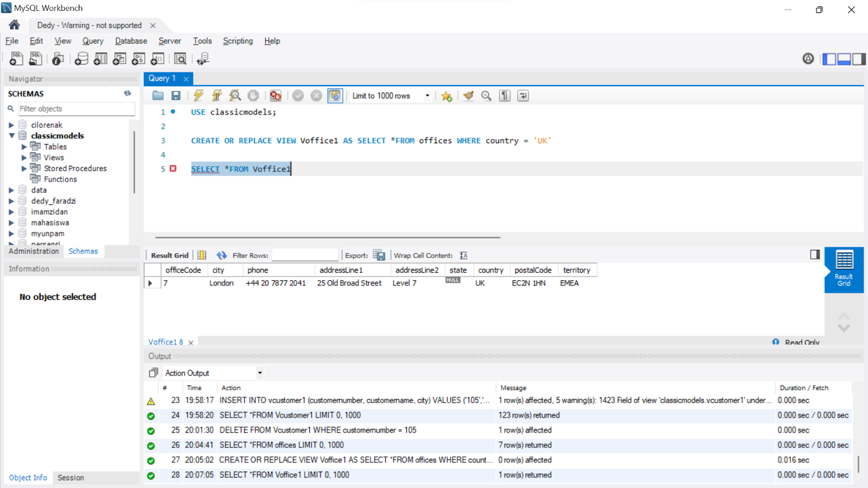Close the Voffice1 8 result tab
The image size is (868, 488).
pyautogui.click(x=191, y=343)
